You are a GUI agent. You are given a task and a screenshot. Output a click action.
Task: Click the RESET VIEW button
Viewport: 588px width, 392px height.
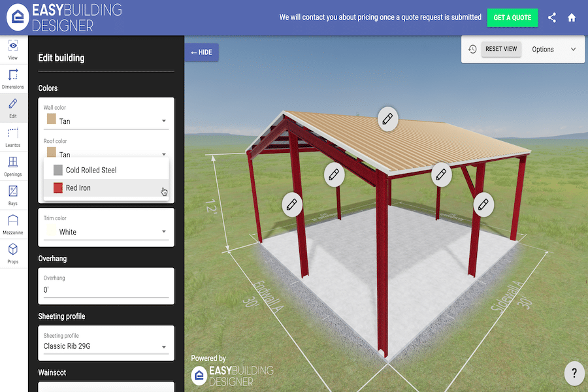click(x=501, y=49)
